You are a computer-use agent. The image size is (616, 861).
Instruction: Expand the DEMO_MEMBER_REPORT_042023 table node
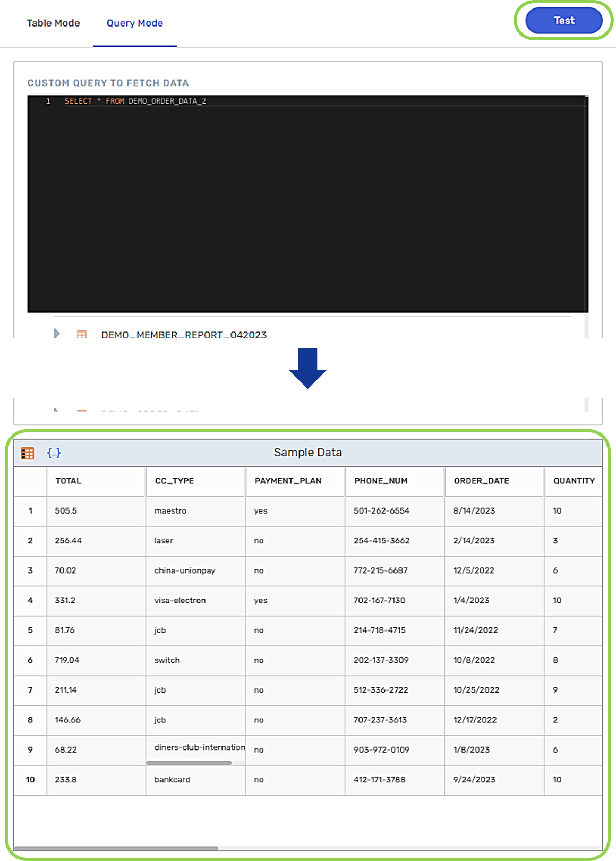click(x=57, y=334)
